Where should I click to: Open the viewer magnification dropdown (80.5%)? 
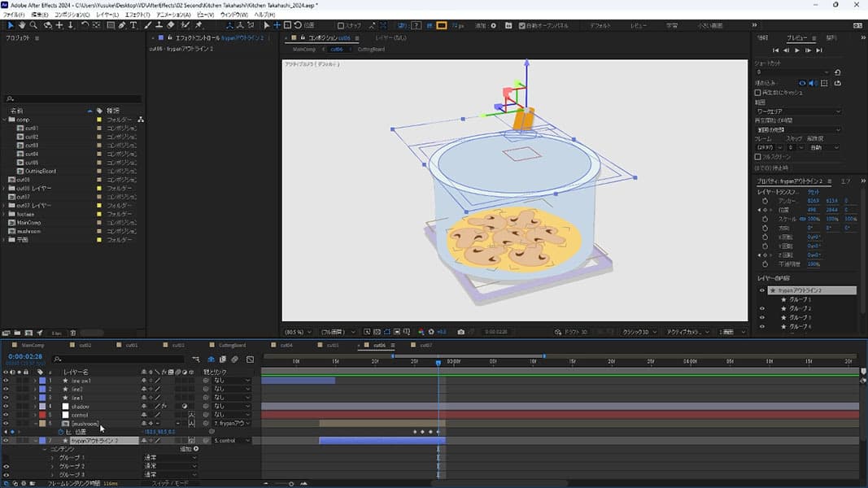pos(299,332)
